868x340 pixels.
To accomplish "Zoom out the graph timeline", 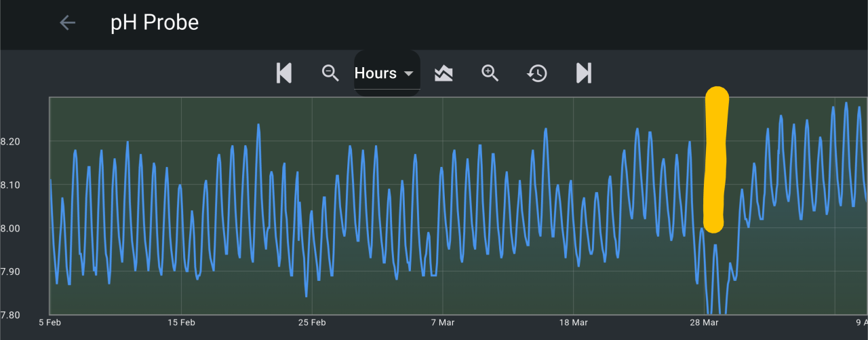I will point(330,73).
